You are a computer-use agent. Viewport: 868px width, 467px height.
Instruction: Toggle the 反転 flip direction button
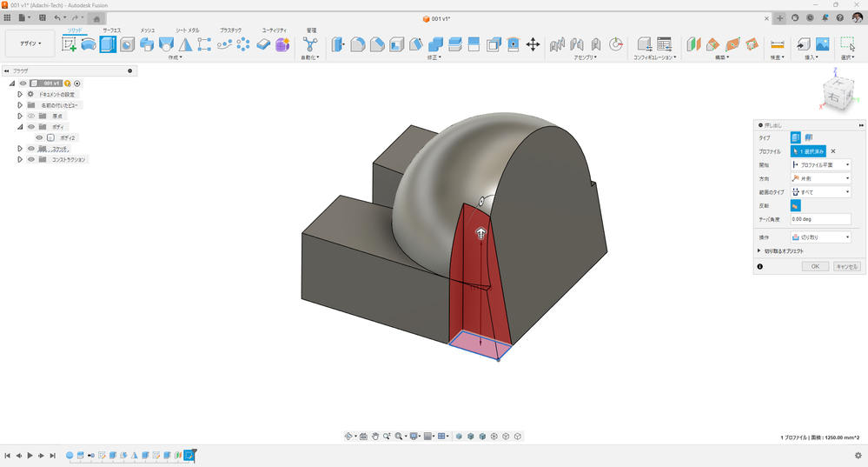(796, 205)
